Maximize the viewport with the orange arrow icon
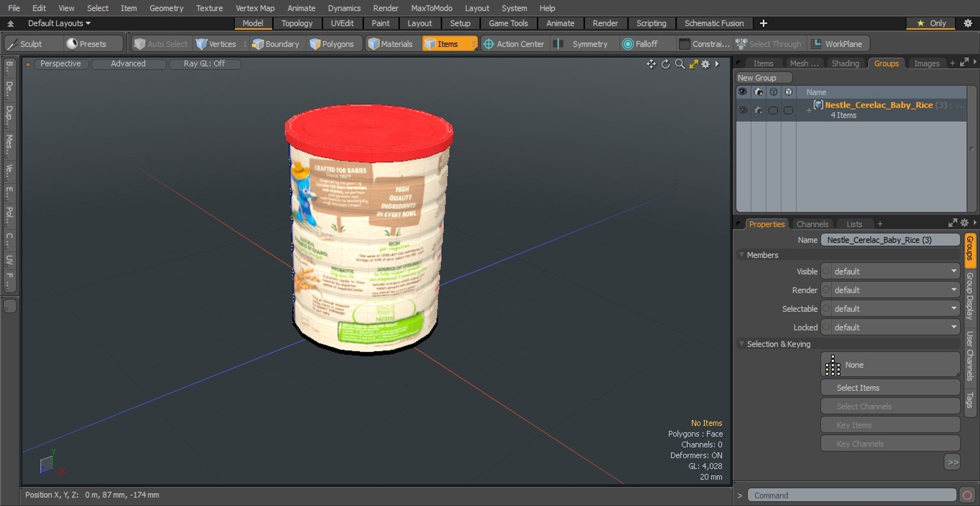980x506 pixels. (693, 64)
